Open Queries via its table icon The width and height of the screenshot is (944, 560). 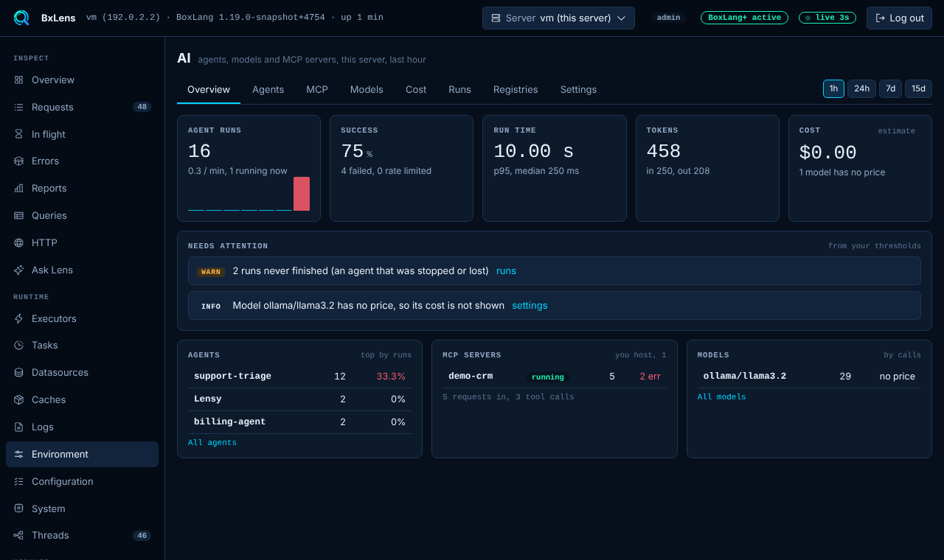[18, 215]
